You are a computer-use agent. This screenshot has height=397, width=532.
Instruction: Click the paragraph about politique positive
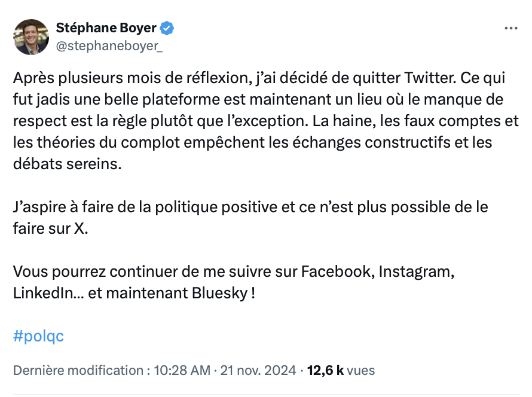point(250,218)
